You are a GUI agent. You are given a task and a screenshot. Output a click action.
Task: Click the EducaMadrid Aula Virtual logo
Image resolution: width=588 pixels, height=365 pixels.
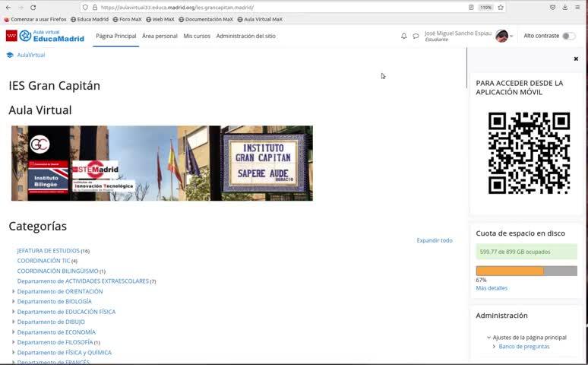point(45,36)
